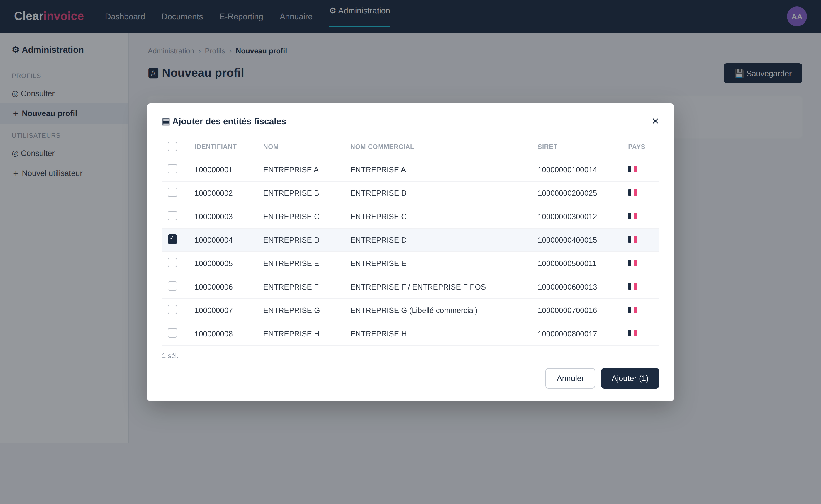This screenshot has height=504, width=821.
Task: Select the checkbox of row 100000003
Action: coord(172,216)
